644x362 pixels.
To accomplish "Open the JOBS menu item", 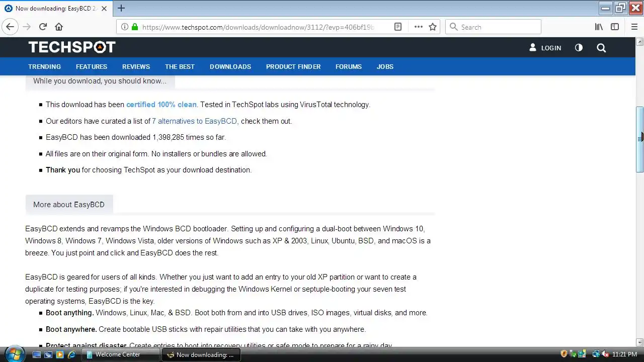I will [x=385, y=66].
